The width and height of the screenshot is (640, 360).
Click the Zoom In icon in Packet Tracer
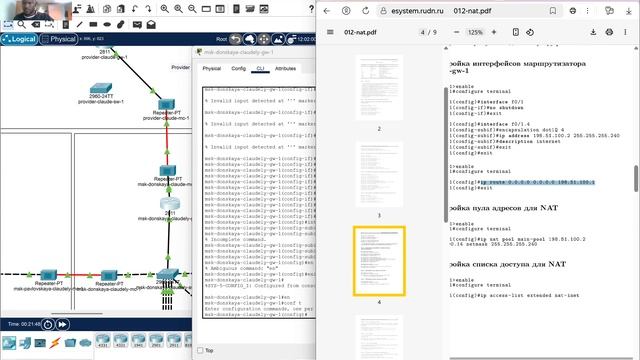click(164, 9)
